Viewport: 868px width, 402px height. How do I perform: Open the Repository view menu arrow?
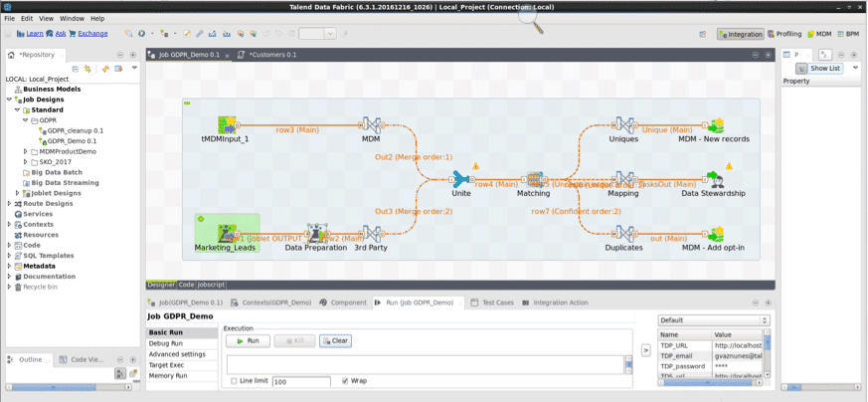pos(134,68)
